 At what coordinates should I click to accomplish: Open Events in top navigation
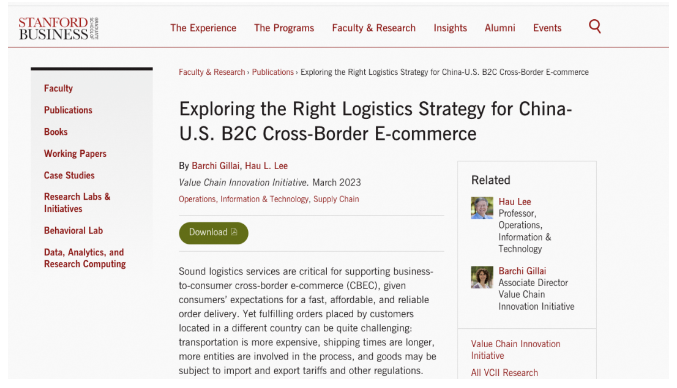pyautogui.click(x=547, y=28)
